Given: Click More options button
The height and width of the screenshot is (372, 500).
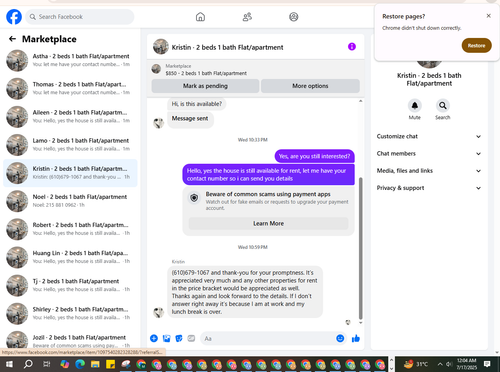Looking at the screenshot, I should pos(310,86).
